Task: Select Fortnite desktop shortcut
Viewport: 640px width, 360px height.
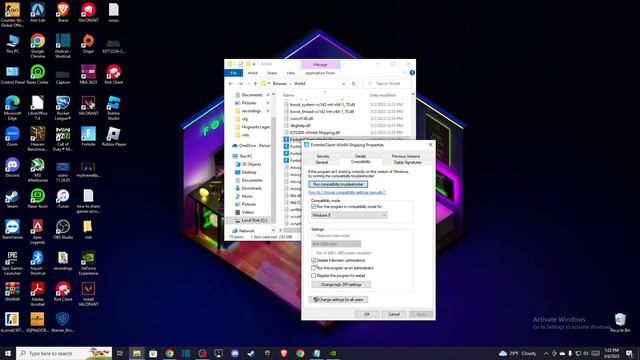Action: (x=88, y=136)
